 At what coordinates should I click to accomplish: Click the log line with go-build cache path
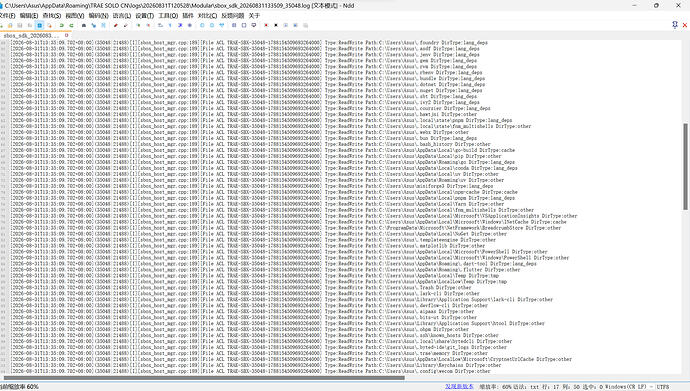[x=262, y=150]
